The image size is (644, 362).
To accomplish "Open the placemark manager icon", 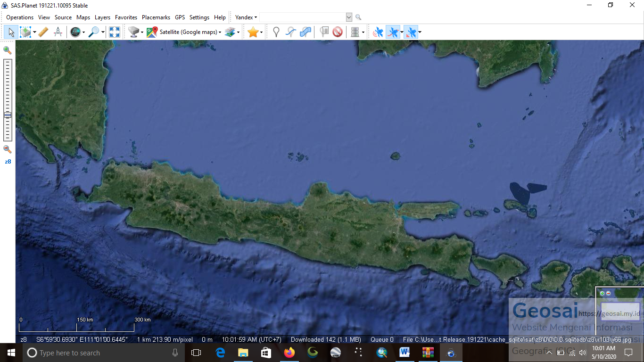I will [x=324, y=32].
